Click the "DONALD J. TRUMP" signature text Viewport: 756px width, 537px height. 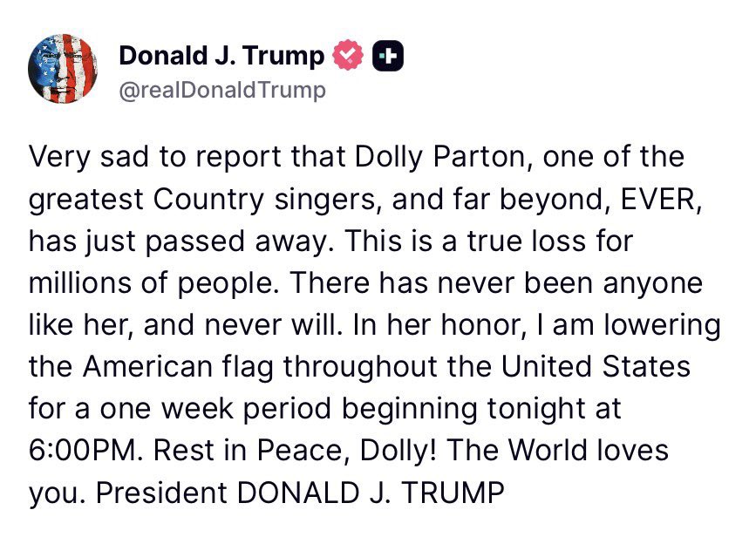(x=371, y=493)
